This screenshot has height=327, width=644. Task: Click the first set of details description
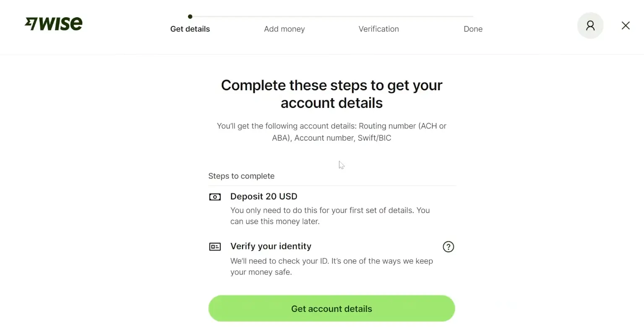point(330,216)
